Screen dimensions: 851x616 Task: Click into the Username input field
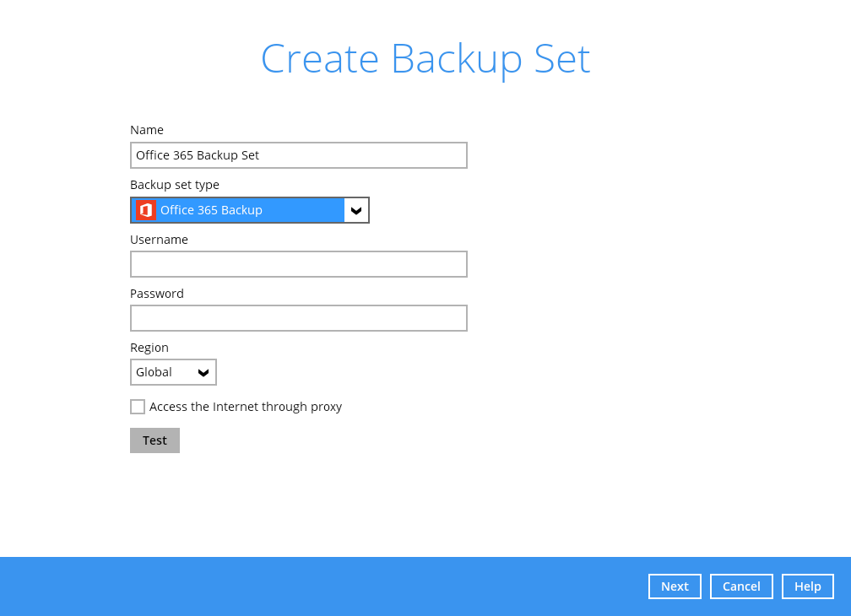pyautogui.click(x=299, y=264)
